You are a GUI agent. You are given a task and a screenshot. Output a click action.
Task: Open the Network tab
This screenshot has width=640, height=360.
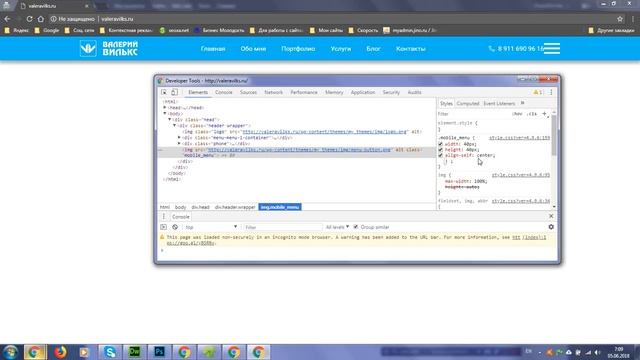pyautogui.click(x=273, y=93)
